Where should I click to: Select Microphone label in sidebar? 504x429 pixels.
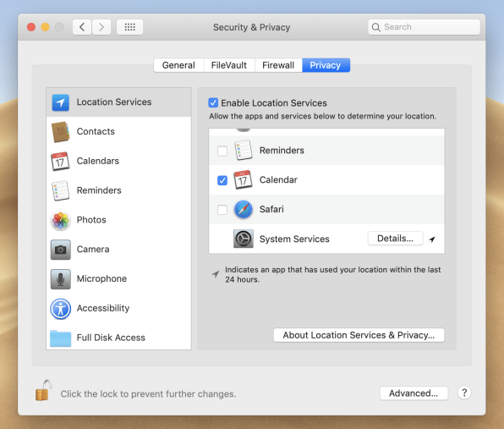click(x=101, y=279)
